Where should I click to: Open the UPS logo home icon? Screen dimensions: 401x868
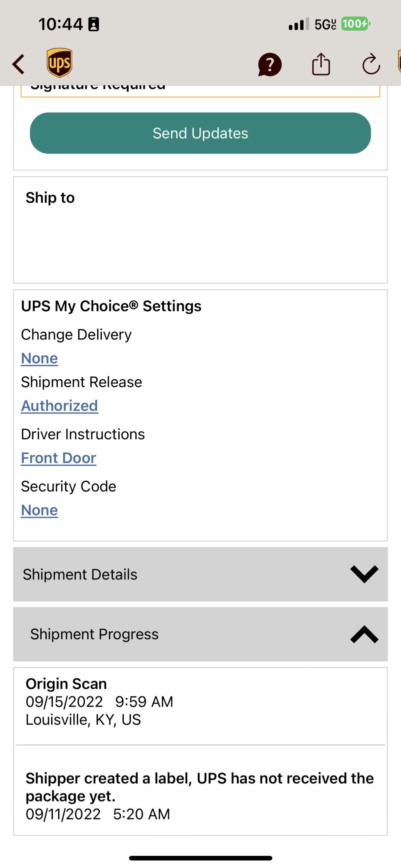tap(59, 63)
